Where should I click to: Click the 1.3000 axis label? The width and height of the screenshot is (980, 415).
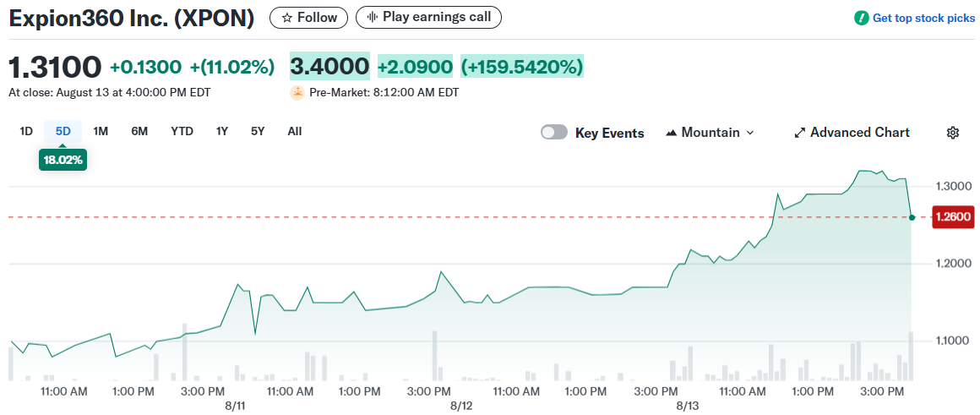coord(953,186)
